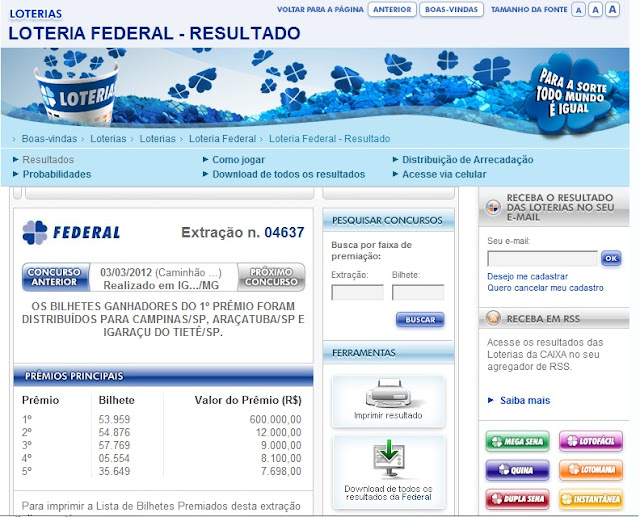This screenshot has width=640, height=517.
Task: Open the Lotomania lottery button
Action: (x=591, y=470)
